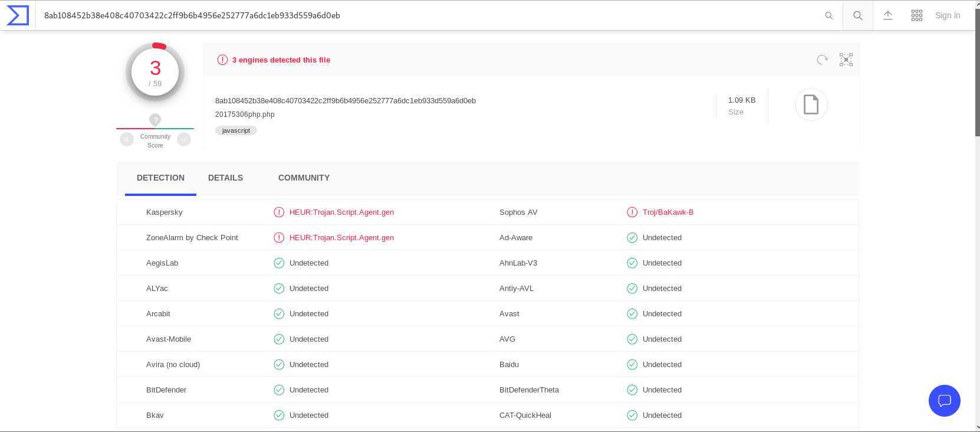This screenshot has height=432, width=980.
Task: Click the community score question mark marker
Action: pos(155,120)
